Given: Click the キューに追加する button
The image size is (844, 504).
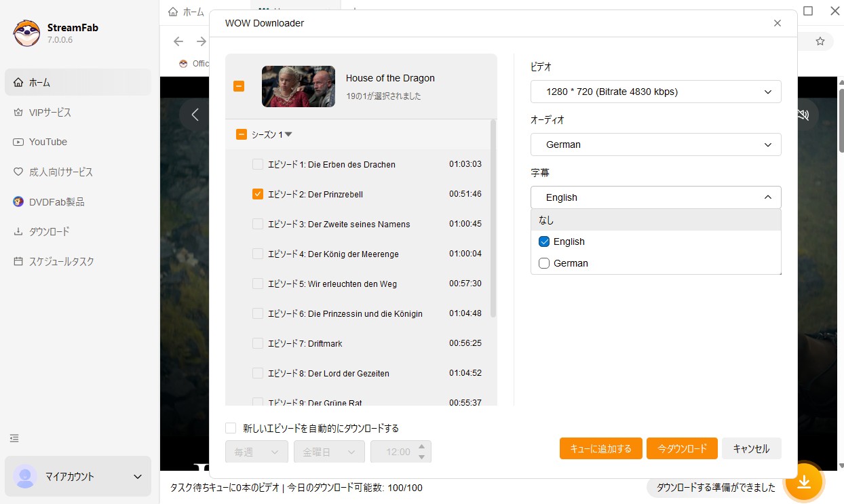Looking at the screenshot, I should click(x=600, y=448).
